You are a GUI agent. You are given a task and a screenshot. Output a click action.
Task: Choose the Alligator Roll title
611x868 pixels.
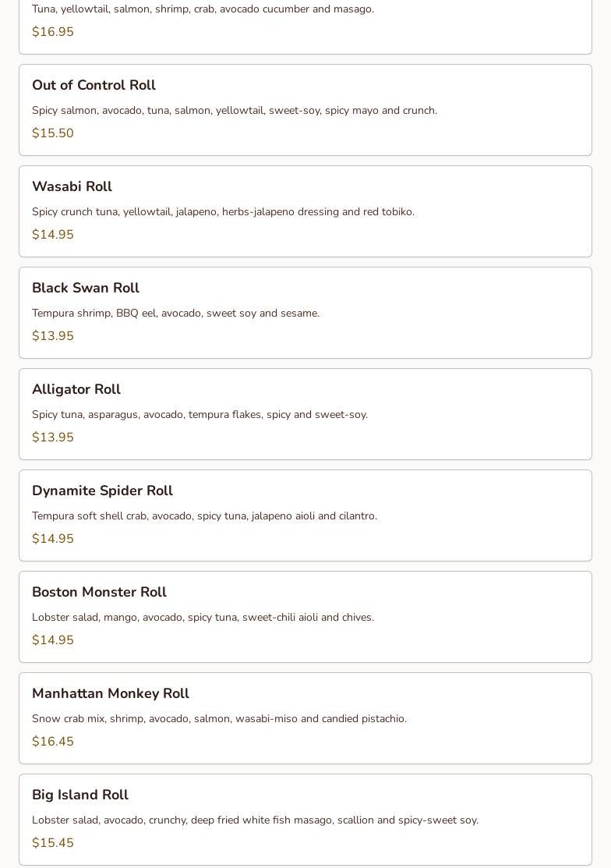pos(76,389)
